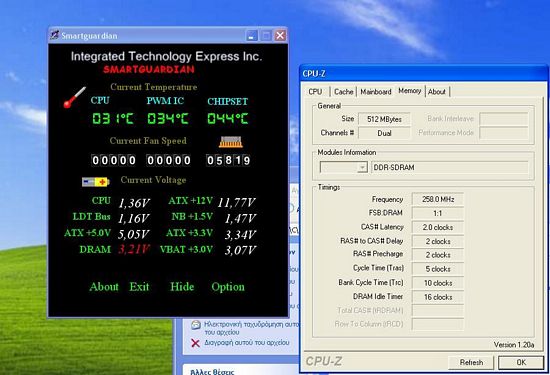This screenshot has width=550, height=375.
Task: Open Option in Smartguardian
Action: point(228,287)
